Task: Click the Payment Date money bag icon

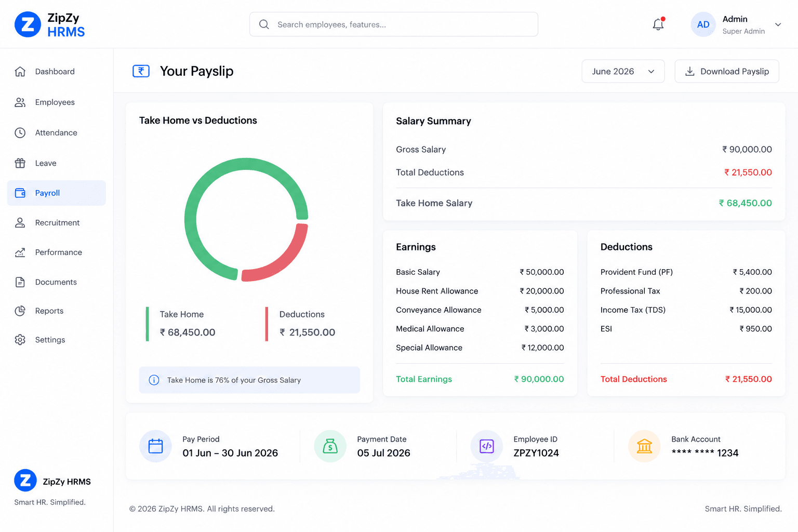Action: tap(330, 446)
